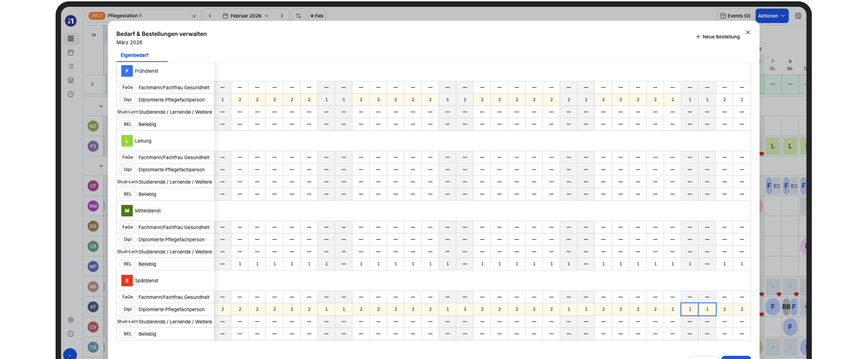Click Stud-Lern tag in Leitung section
This screenshot has height=359, width=868.
click(127, 182)
